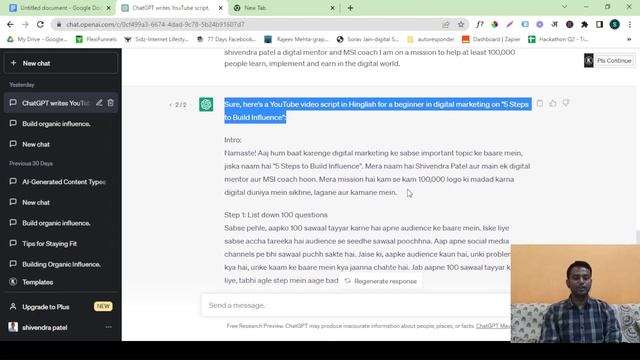Open the 'New chat' entry under Yesterday
This screenshot has height=360, width=640.
(x=60, y=144)
